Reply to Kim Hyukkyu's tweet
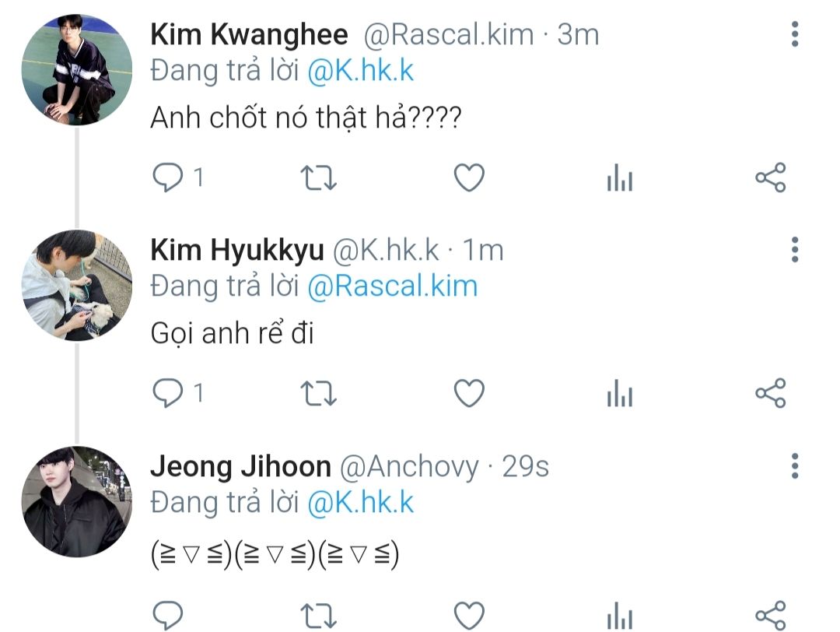 point(166,394)
